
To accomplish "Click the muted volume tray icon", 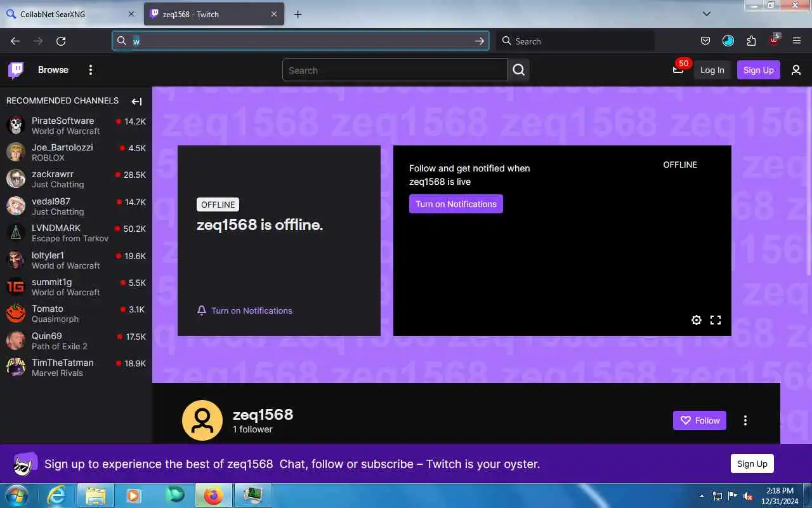I will pyautogui.click(x=748, y=496).
